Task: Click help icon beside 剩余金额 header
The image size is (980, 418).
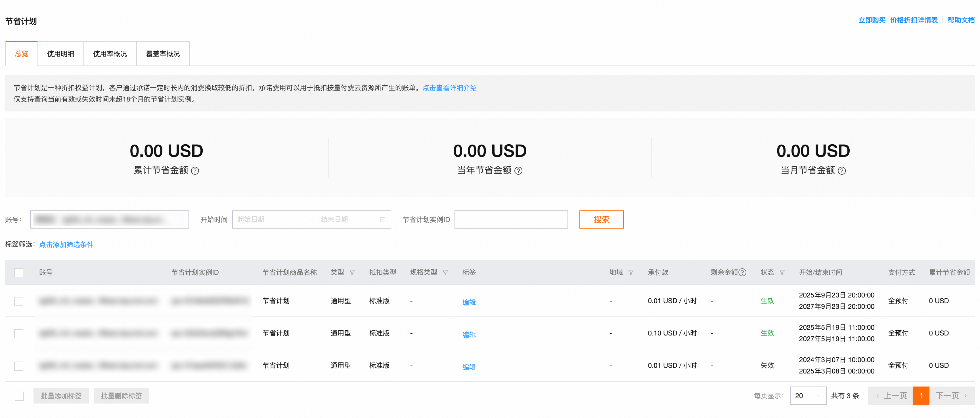Action: pyautogui.click(x=742, y=273)
